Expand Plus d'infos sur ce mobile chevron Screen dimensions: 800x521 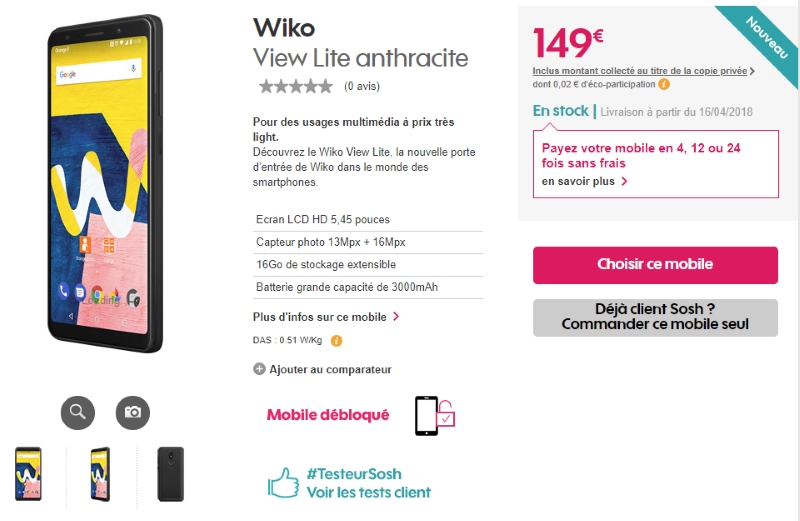click(x=396, y=317)
